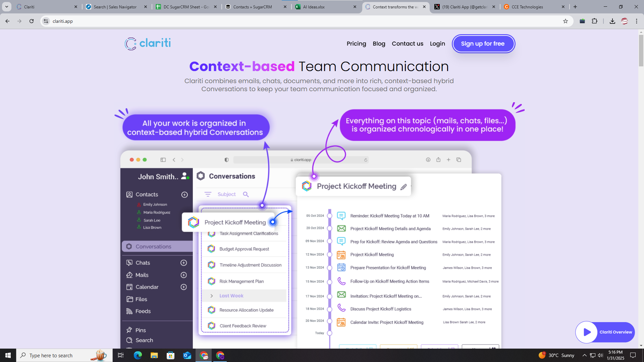This screenshot has height=362, width=644.
Task: Click the Clariti logo in header
Action: [x=148, y=44]
